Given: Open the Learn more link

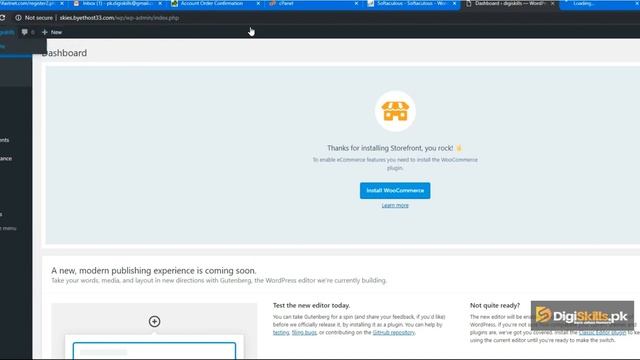Looking at the screenshot, I should (x=395, y=205).
